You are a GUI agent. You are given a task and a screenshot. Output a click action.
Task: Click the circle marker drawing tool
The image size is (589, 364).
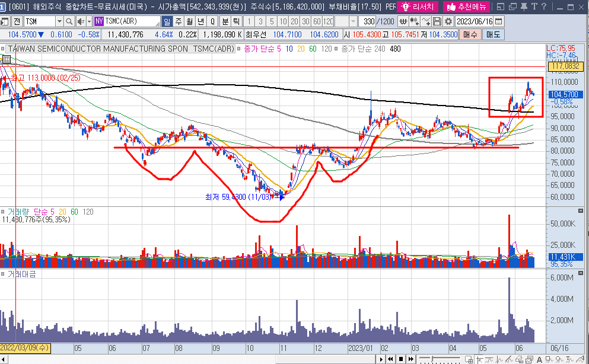pyautogui.click(x=559, y=359)
